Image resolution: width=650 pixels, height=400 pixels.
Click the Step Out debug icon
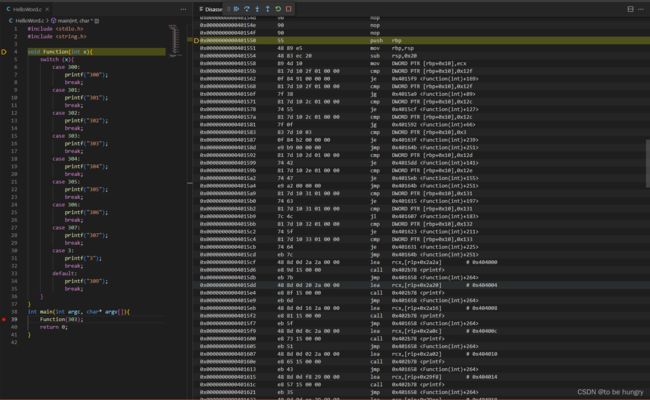tap(267, 9)
